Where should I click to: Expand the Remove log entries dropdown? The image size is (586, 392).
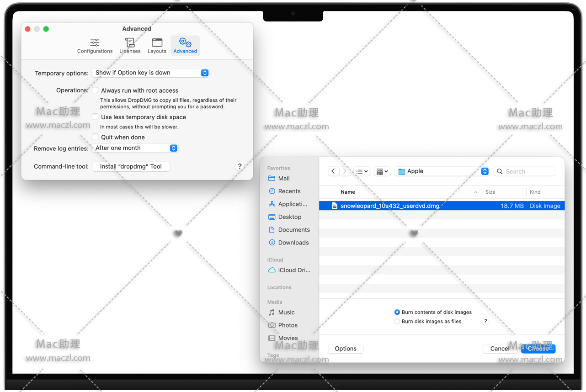tap(135, 148)
